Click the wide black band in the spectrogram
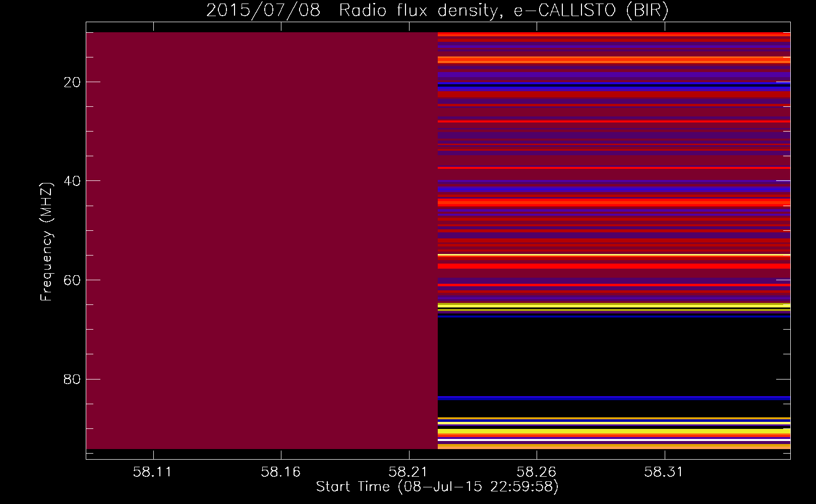 pyautogui.click(x=614, y=356)
